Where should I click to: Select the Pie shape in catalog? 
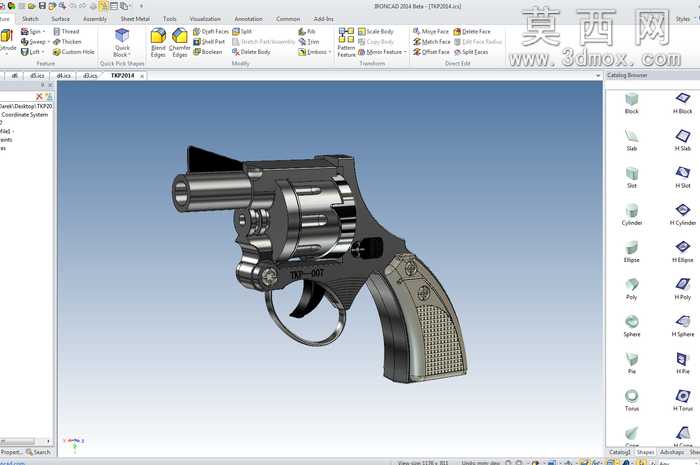click(x=632, y=362)
